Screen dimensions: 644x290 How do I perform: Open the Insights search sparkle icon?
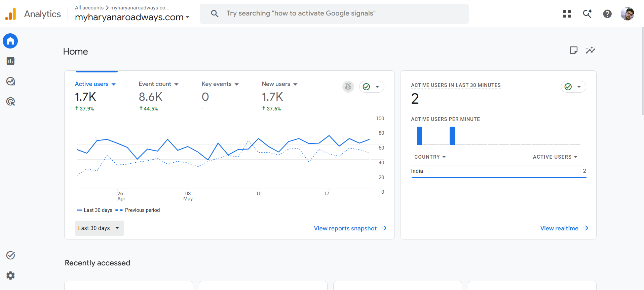587,14
